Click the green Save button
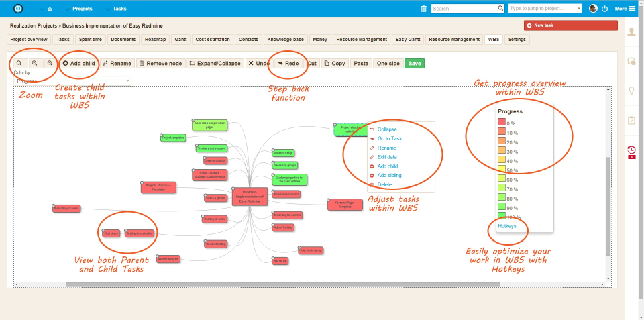644x320 pixels. click(415, 63)
